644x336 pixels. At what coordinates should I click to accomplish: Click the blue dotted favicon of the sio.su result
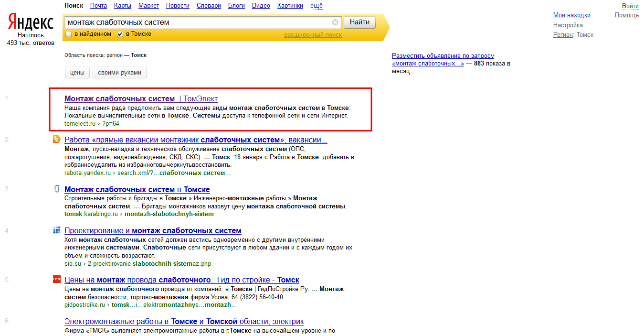pos(56,230)
